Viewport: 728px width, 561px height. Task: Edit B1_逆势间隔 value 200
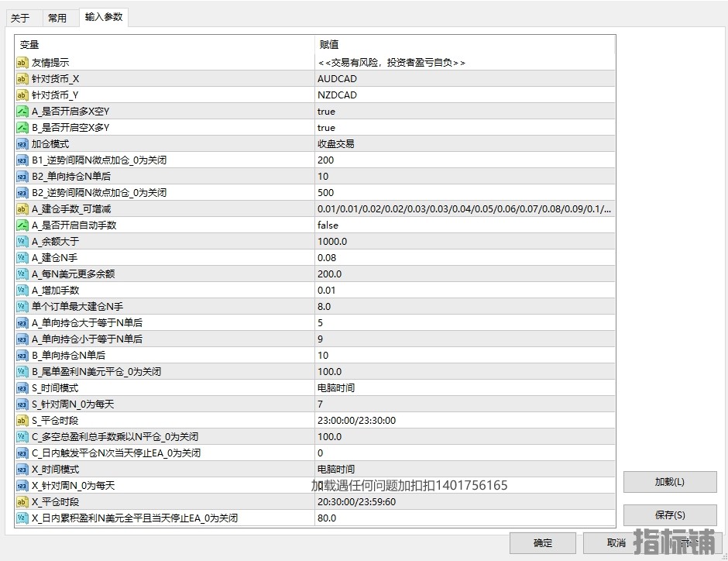pyautogui.click(x=465, y=160)
